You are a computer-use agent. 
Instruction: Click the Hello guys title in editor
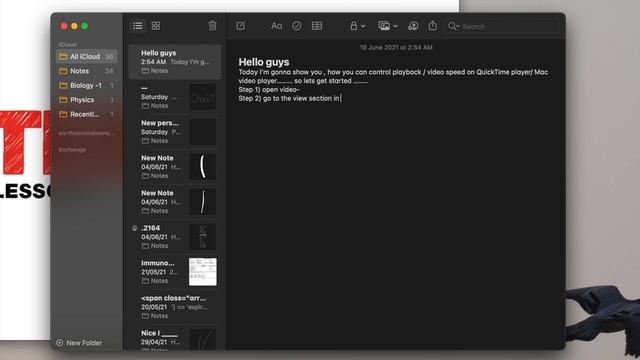pos(264,62)
